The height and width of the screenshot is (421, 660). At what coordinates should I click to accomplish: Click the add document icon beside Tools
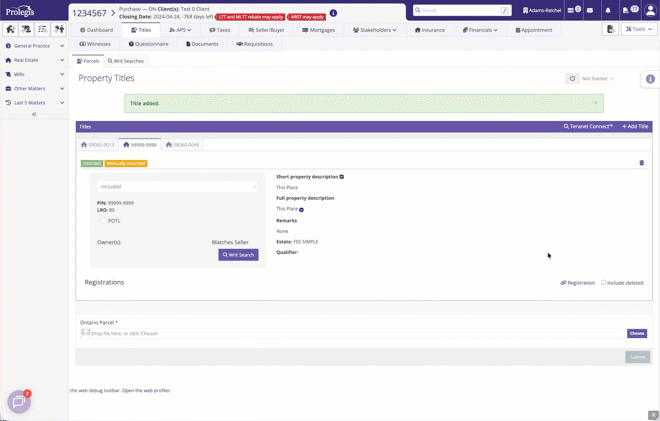tap(610, 29)
